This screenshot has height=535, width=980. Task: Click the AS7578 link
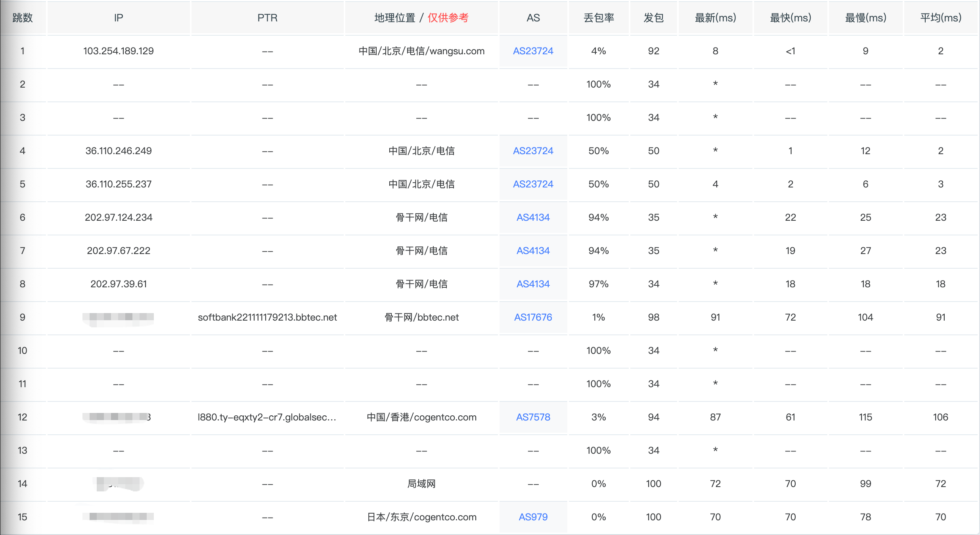pyautogui.click(x=533, y=417)
